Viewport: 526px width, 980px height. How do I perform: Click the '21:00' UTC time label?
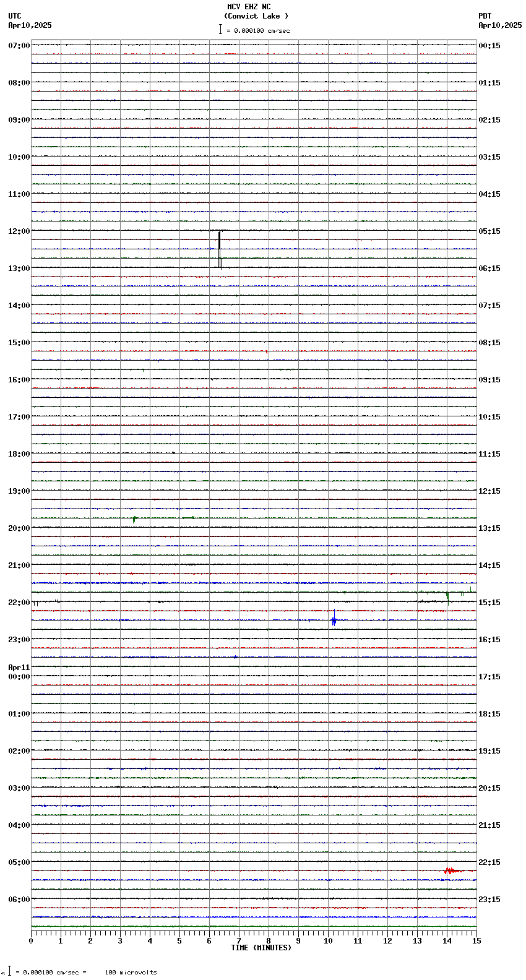(19, 565)
